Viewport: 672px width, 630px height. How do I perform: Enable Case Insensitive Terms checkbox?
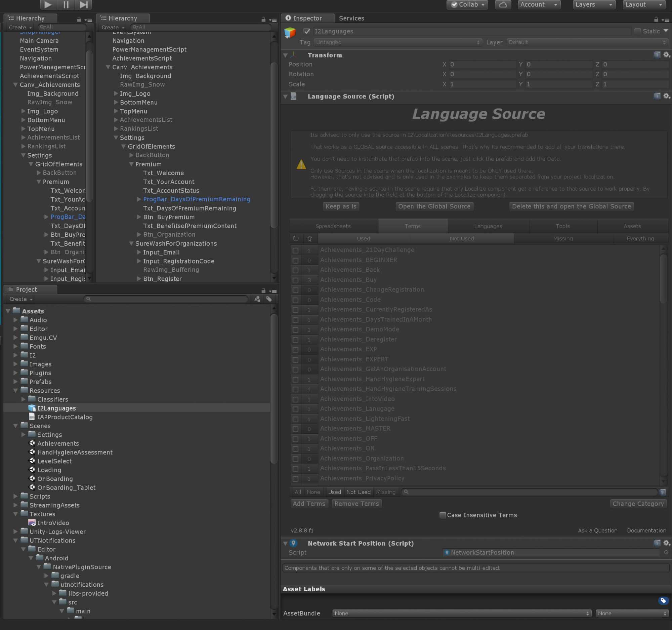(442, 515)
